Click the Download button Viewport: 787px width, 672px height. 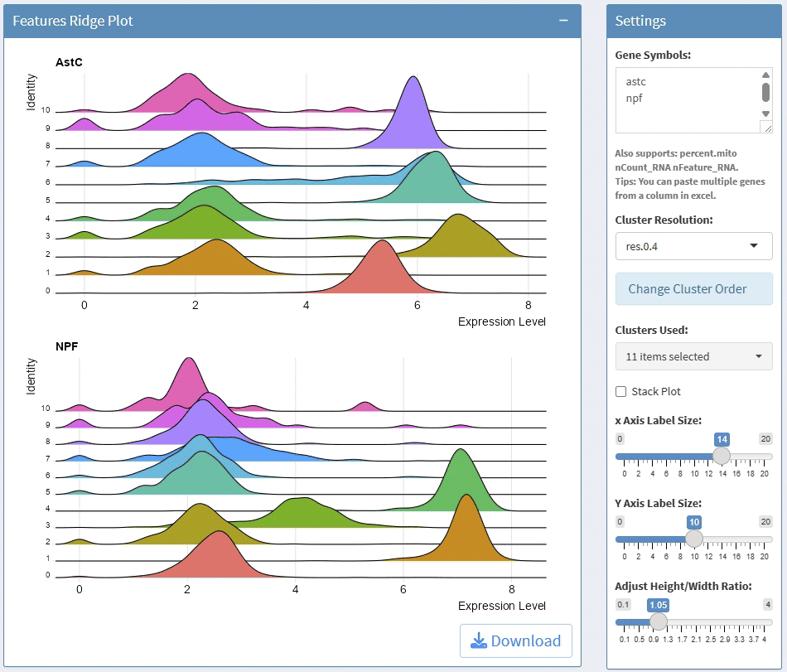click(515, 641)
